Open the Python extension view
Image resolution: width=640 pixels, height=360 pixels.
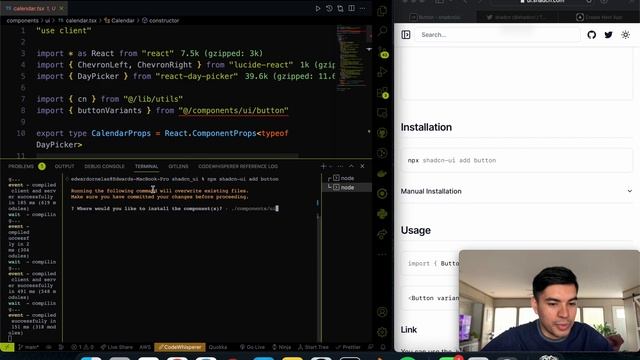click(382, 214)
